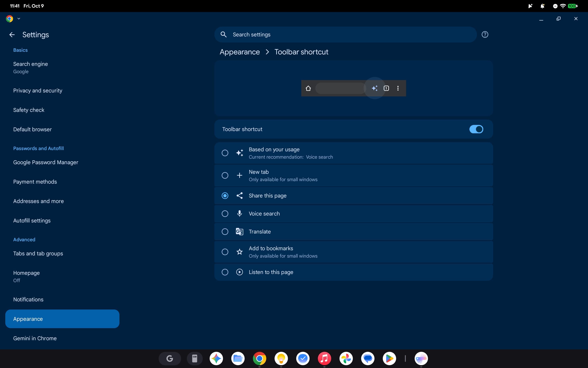Viewport: 588px width, 368px height.
Task: Click inside the Search settings field
Action: pos(345,35)
